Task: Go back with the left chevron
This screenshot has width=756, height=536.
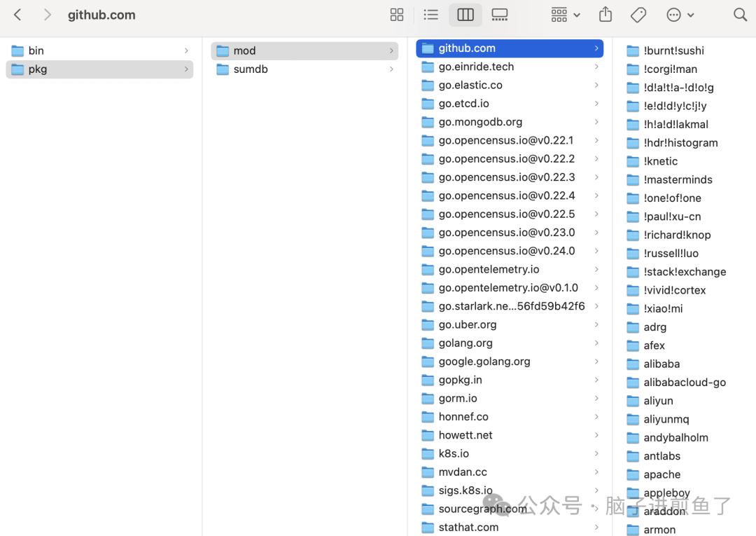Action: (x=17, y=15)
